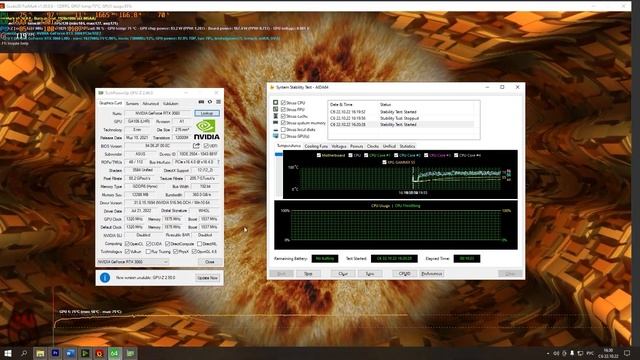640x360 pixels.
Task: Switch to the Advanced tab in GPU-Z
Action: coord(151,104)
